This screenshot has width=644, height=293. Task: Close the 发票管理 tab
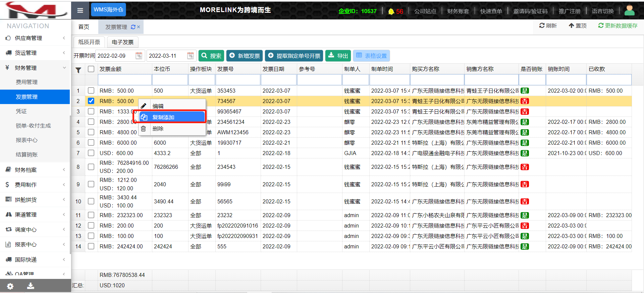click(139, 27)
